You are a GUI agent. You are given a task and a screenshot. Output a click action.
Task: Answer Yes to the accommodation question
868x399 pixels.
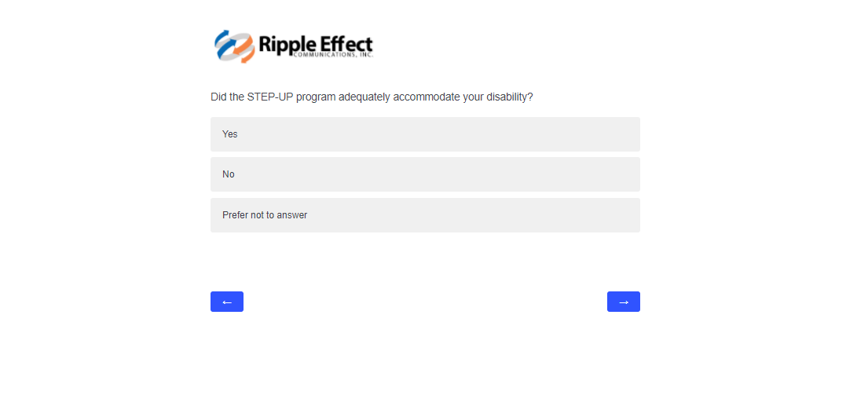425,134
